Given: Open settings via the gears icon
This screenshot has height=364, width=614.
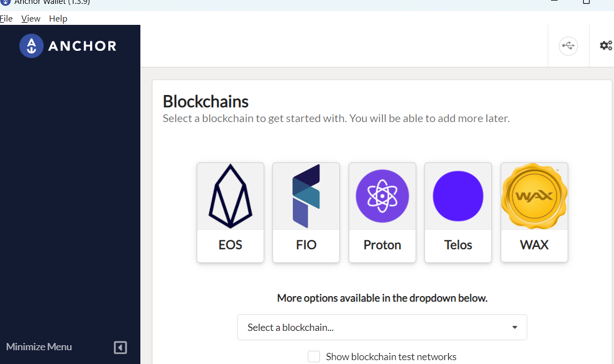Looking at the screenshot, I should (606, 45).
